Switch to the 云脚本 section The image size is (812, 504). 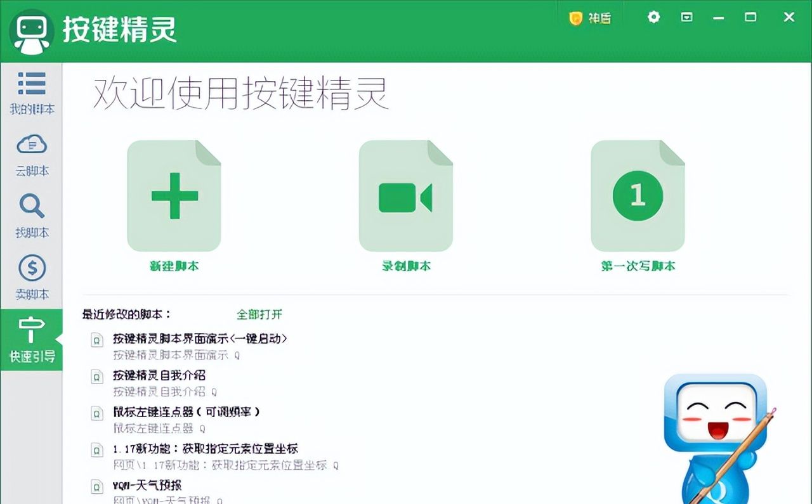point(31,146)
